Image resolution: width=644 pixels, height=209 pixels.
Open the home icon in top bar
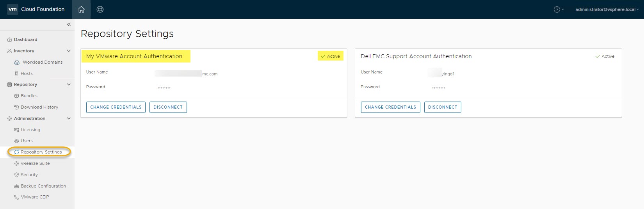(81, 9)
